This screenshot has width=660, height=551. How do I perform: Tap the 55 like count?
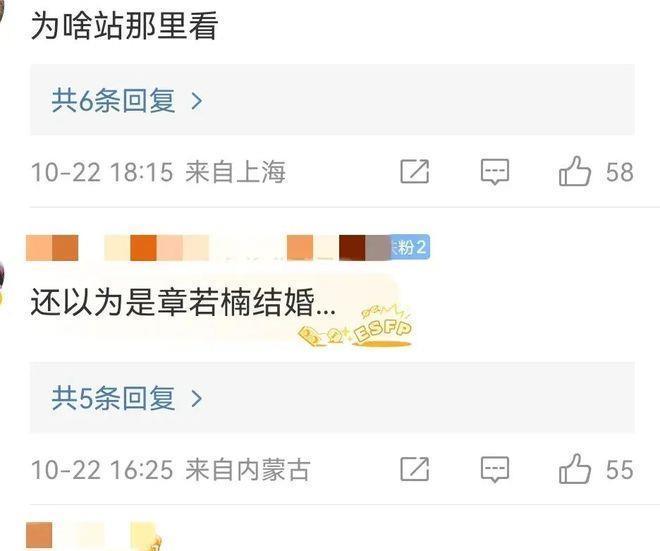coord(620,469)
